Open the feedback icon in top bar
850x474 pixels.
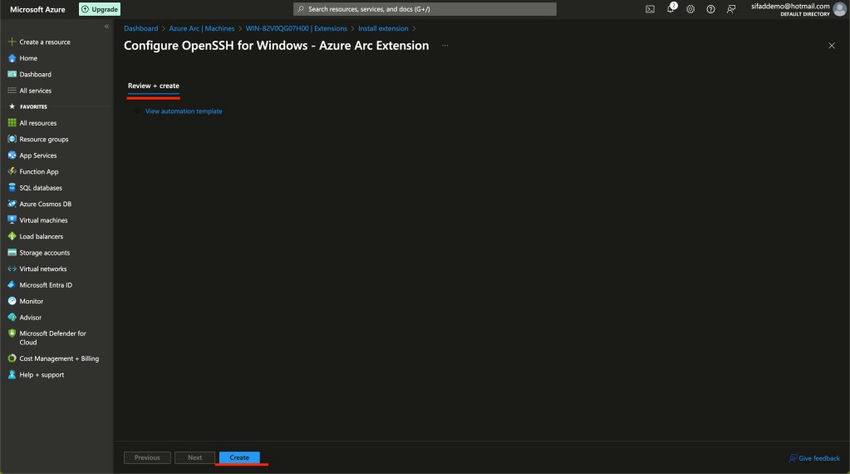731,9
